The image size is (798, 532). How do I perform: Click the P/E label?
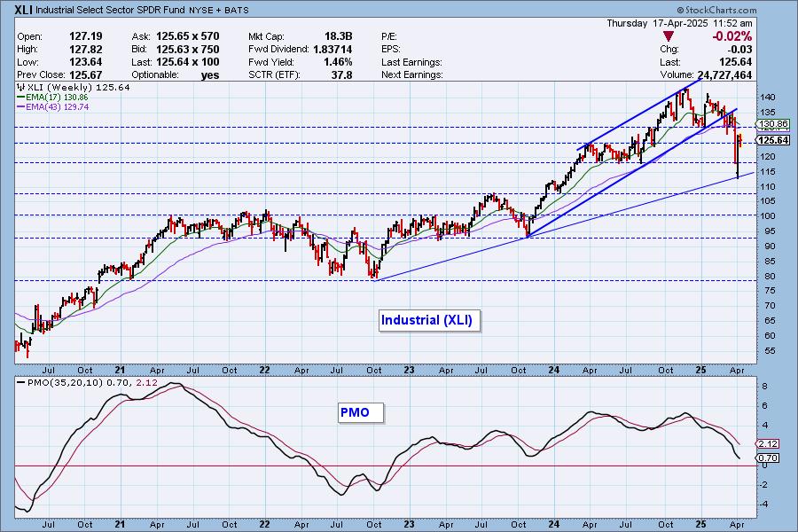389,36
